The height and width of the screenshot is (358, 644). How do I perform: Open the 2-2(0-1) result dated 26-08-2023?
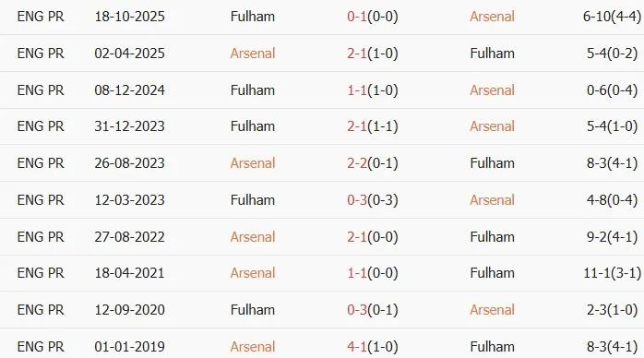click(373, 163)
